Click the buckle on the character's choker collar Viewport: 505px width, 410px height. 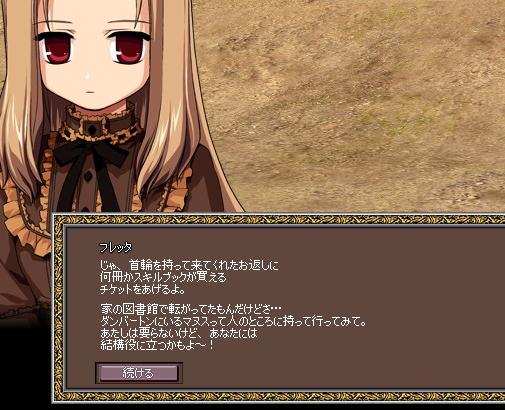93,128
